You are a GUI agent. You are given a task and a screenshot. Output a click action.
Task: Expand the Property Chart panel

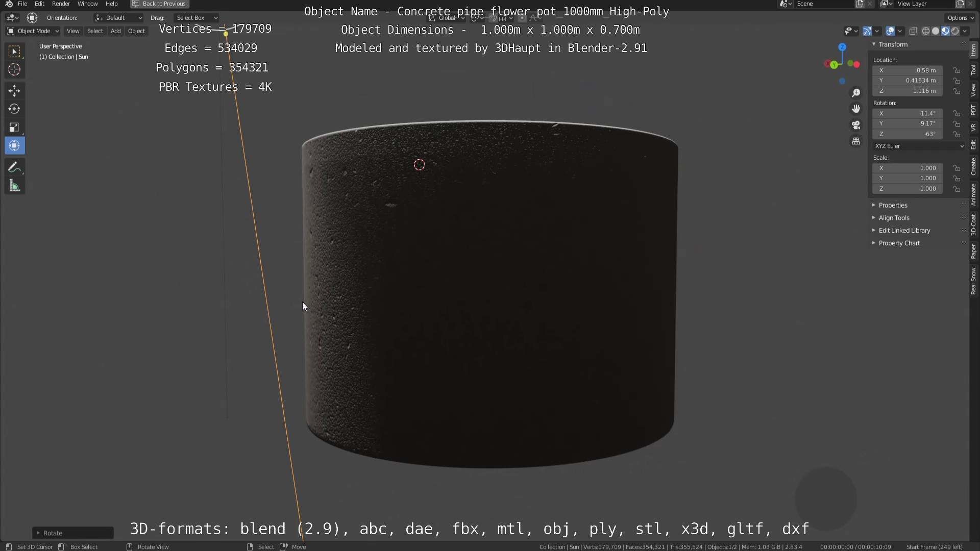(874, 243)
